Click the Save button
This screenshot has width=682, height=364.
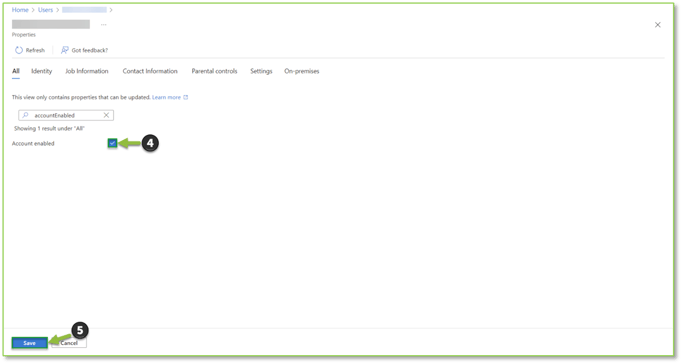pos(30,343)
